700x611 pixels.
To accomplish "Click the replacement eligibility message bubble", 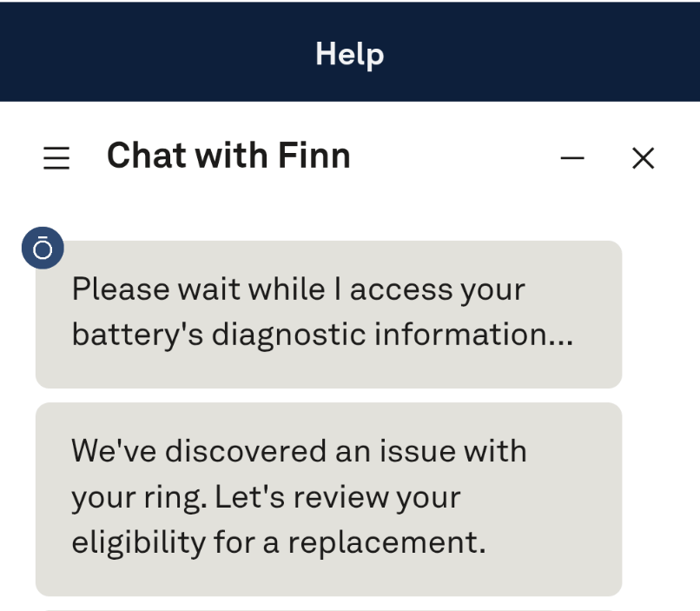I will tap(329, 495).
